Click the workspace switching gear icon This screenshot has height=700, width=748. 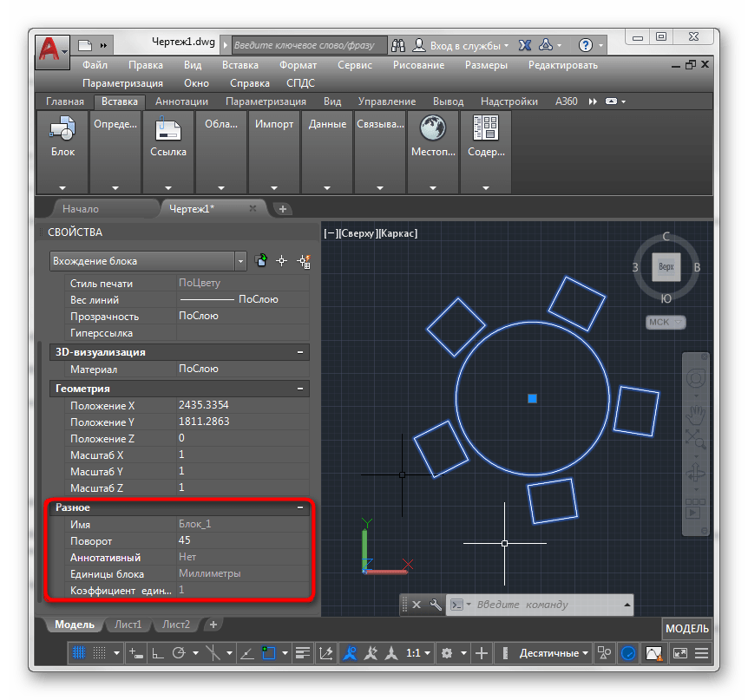tap(447, 653)
